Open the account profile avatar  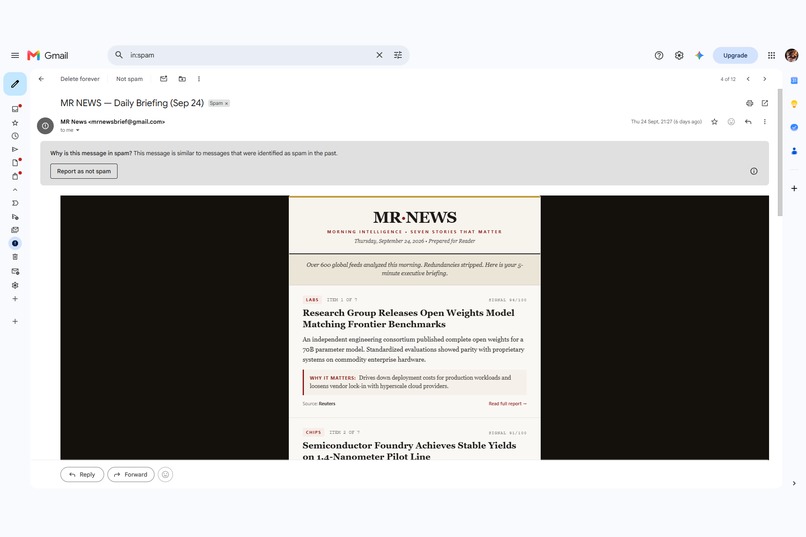pos(792,55)
